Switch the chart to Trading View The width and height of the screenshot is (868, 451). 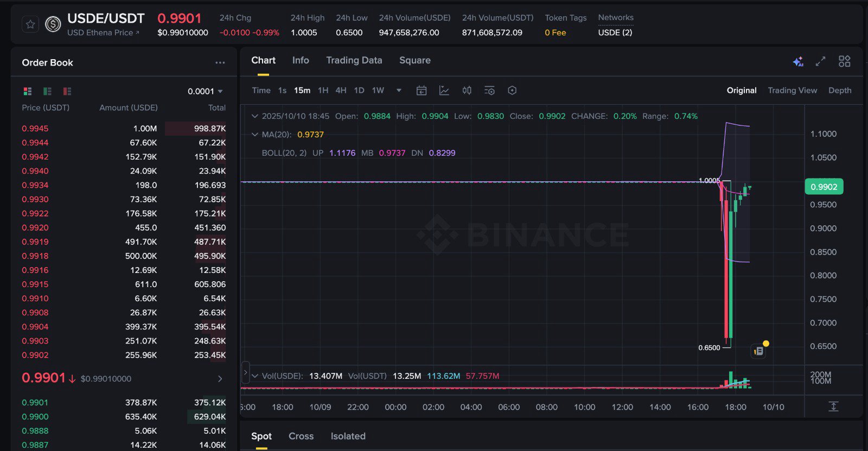point(792,91)
